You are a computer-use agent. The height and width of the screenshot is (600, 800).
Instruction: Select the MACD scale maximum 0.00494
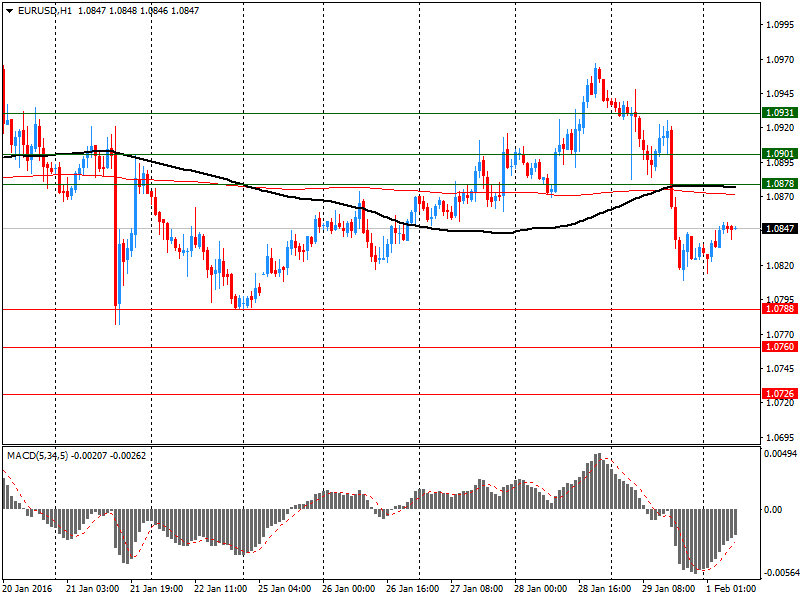pyautogui.click(x=781, y=454)
